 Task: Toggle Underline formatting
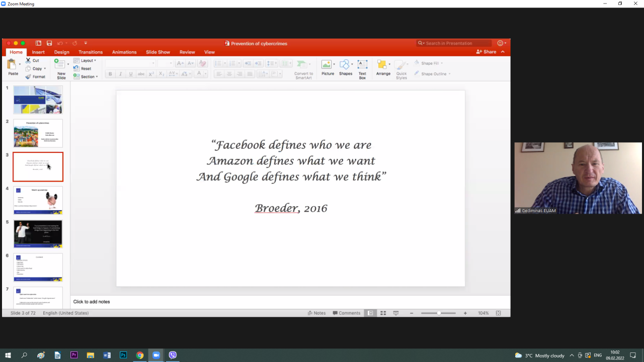131,74
